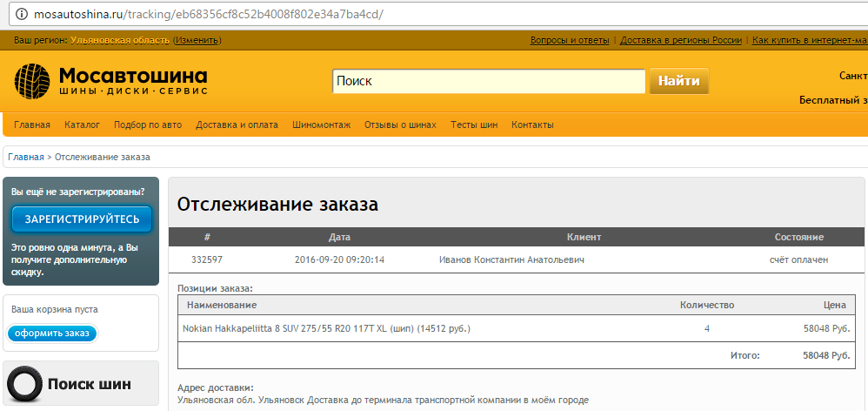This screenshot has height=411, width=868.
Task: Click the Мосавтошина tire logo
Action: click(x=35, y=82)
